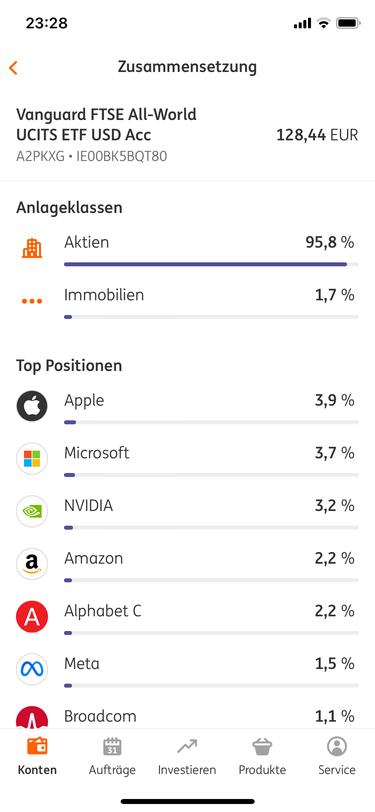Tap the Broadcom logo icon

click(x=32, y=718)
